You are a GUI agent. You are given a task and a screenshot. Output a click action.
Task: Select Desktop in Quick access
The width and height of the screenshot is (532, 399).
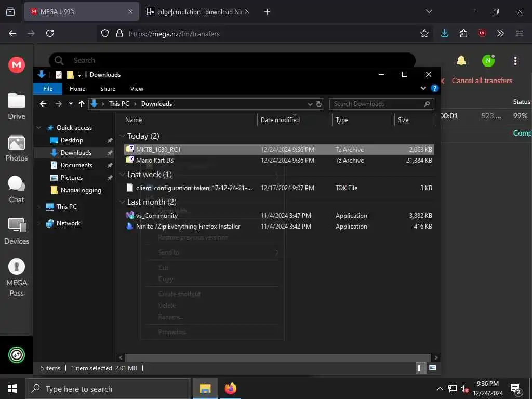72,140
